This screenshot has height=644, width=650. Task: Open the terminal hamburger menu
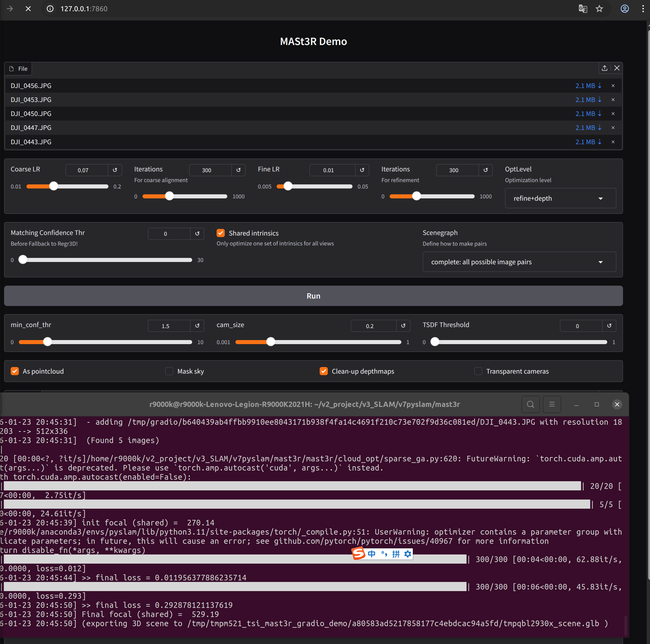point(552,404)
